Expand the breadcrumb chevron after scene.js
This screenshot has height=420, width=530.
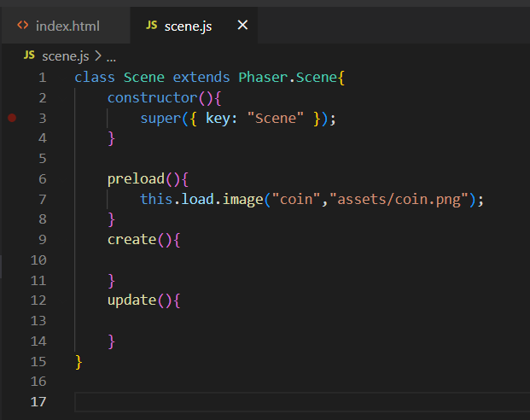pos(98,55)
